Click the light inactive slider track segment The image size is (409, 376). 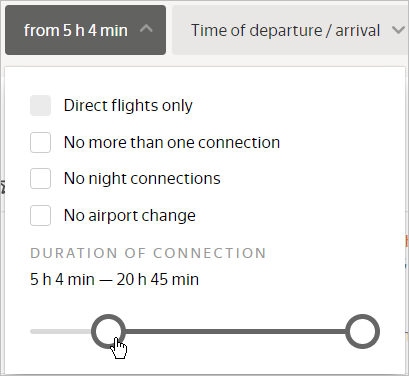[x=61, y=331]
